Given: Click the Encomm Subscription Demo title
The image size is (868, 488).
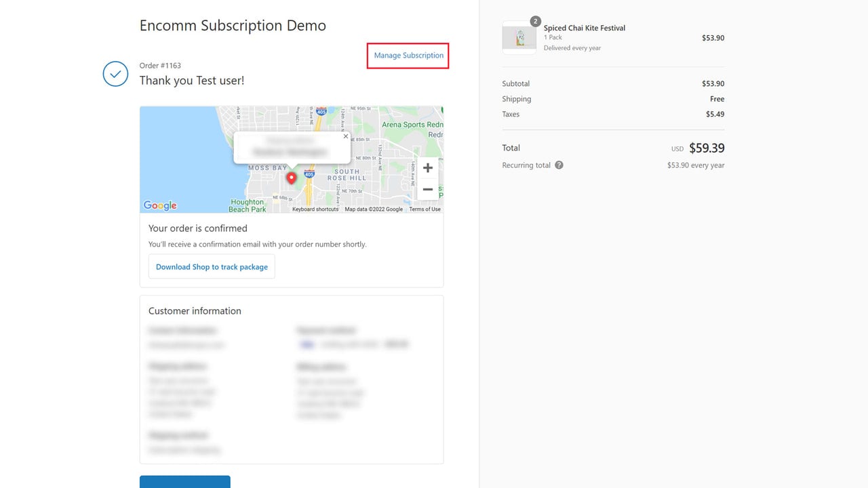Looking at the screenshot, I should click(233, 26).
